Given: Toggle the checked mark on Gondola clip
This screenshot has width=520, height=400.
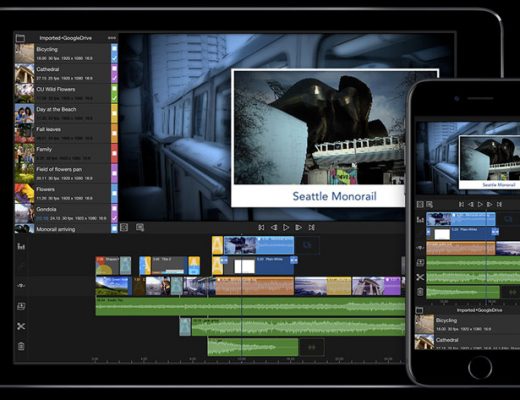Looking at the screenshot, I should click(114, 218).
